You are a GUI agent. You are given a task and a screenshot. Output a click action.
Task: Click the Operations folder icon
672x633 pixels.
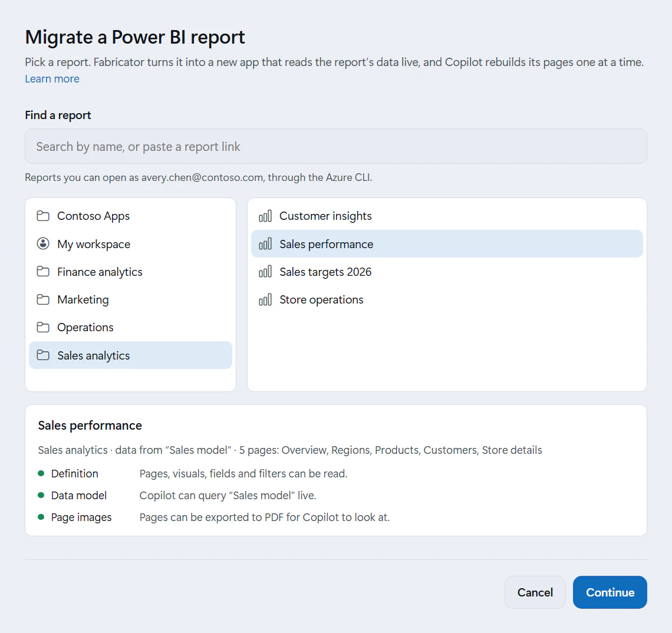[43, 328]
